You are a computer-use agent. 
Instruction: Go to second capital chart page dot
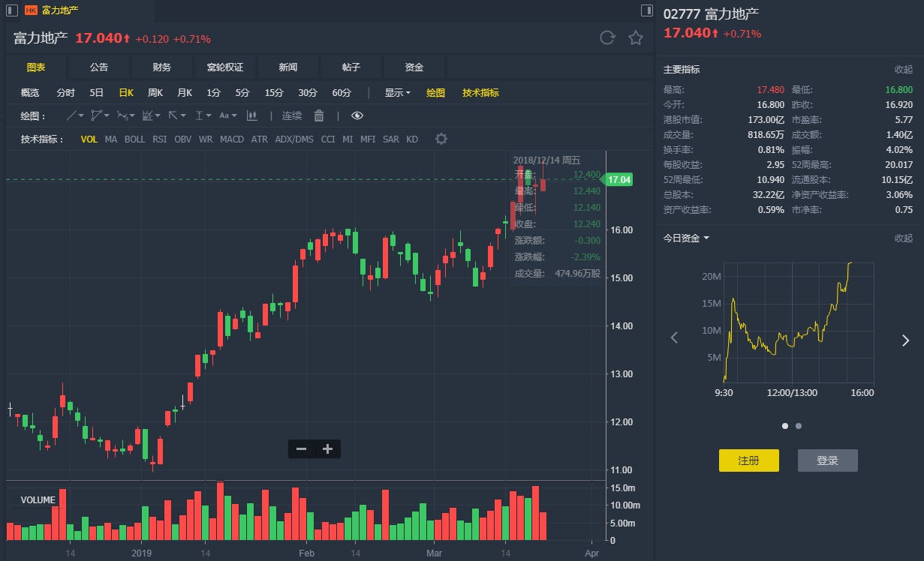click(799, 426)
